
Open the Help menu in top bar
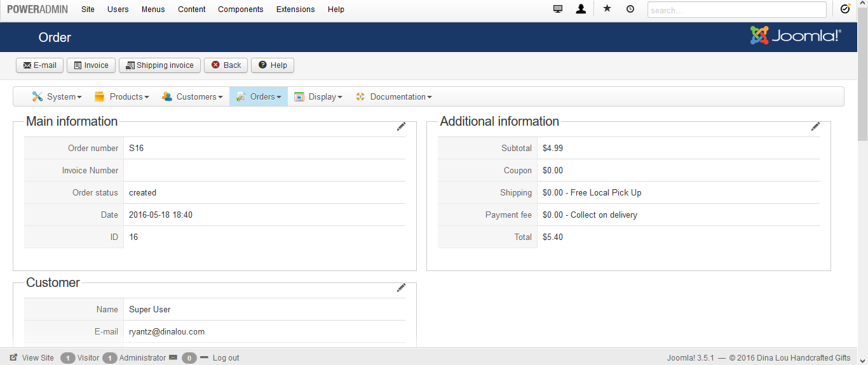click(x=336, y=9)
